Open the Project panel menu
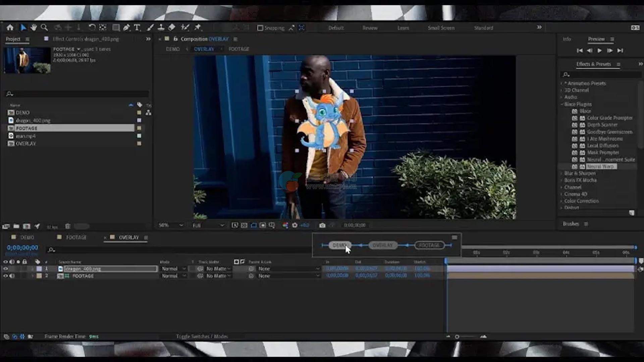 pyautogui.click(x=28, y=39)
